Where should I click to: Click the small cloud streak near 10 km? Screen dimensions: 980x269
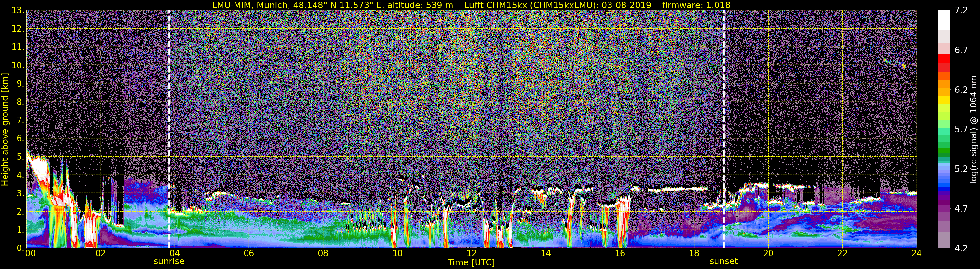tap(895, 64)
